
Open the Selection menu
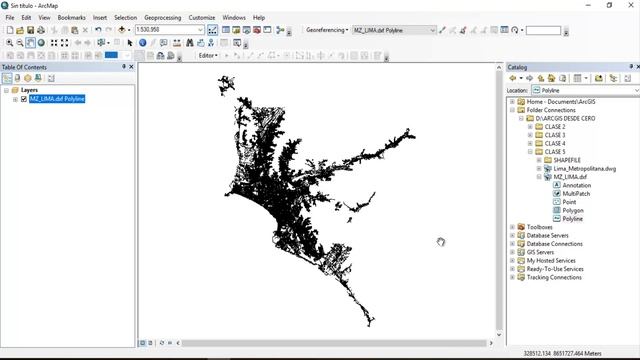(125, 18)
